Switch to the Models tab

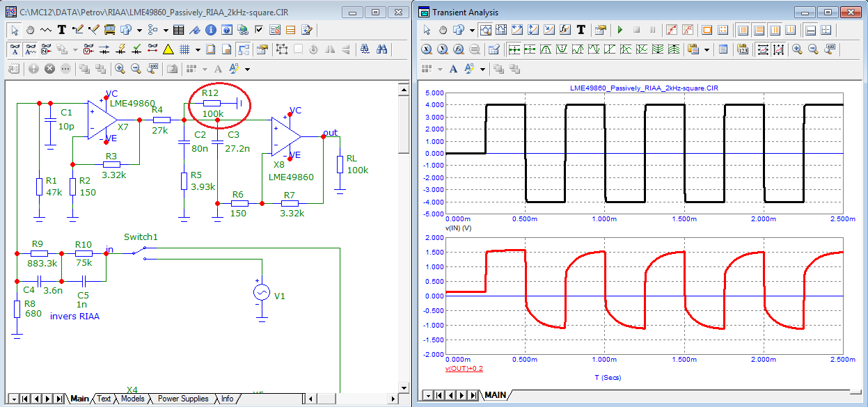pos(133,399)
